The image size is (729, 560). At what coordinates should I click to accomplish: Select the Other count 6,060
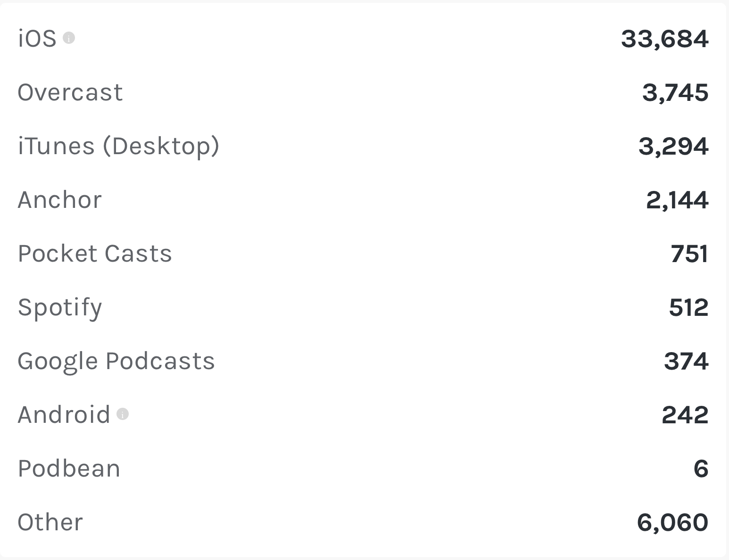coord(672,522)
